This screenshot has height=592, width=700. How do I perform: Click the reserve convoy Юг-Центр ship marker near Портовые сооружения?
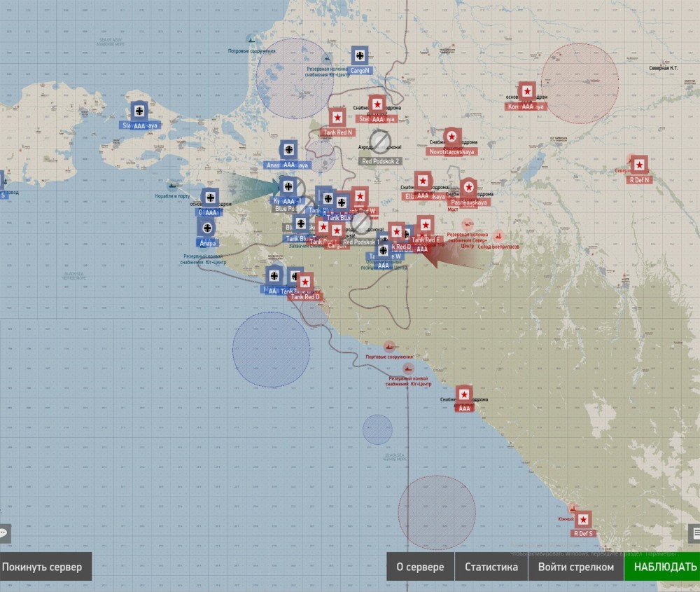[x=407, y=369]
